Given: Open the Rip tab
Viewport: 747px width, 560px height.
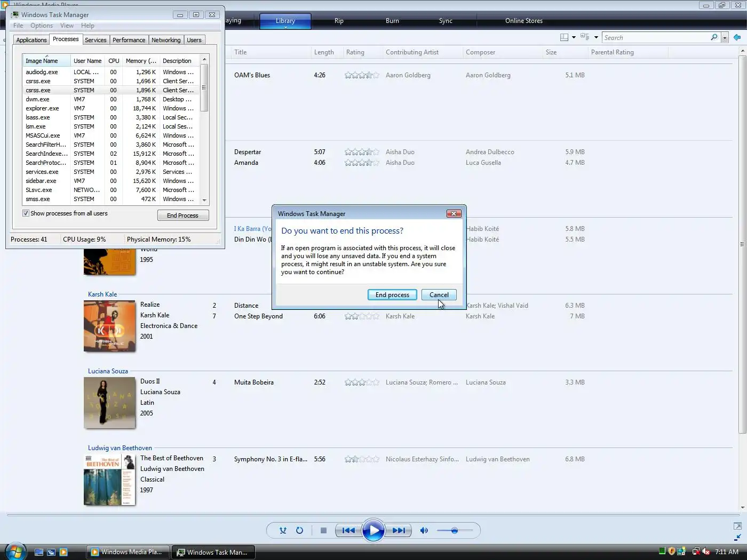Looking at the screenshot, I should coord(339,21).
